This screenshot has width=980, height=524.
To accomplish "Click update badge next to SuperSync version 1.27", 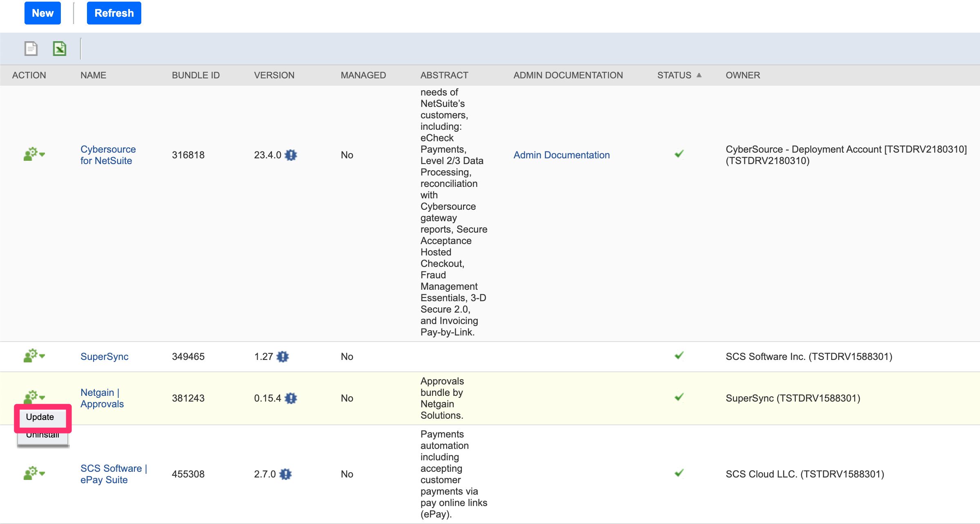I will [x=283, y=357].
